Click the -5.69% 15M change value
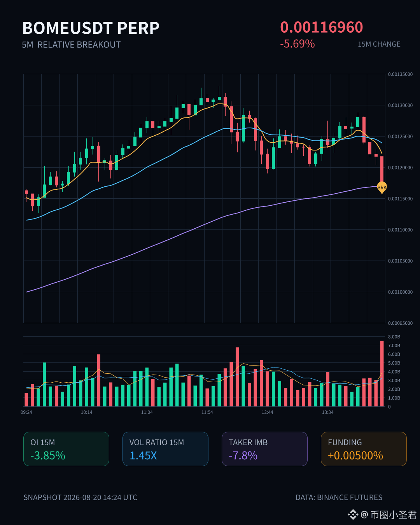 (x=297, y=44)
